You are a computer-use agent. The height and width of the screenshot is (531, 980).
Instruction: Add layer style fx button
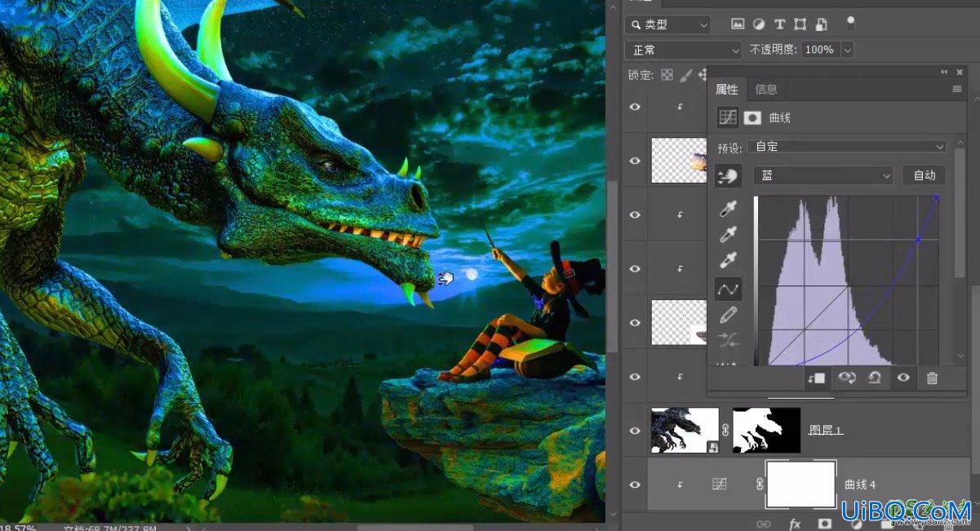point(795,524)
